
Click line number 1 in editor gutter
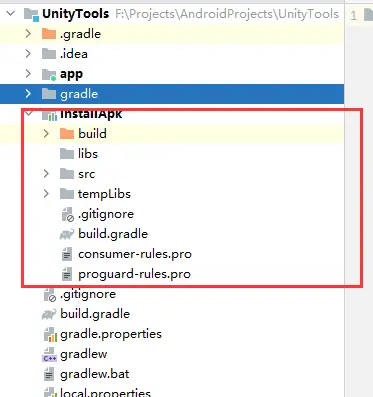pyautogui.click(x=354, y=16)
